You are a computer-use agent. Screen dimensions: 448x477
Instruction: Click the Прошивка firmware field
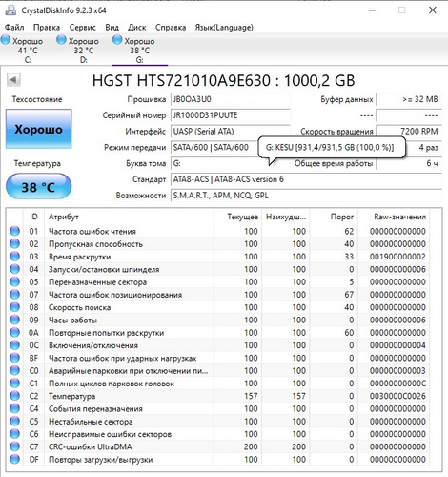tap(230, 99)
